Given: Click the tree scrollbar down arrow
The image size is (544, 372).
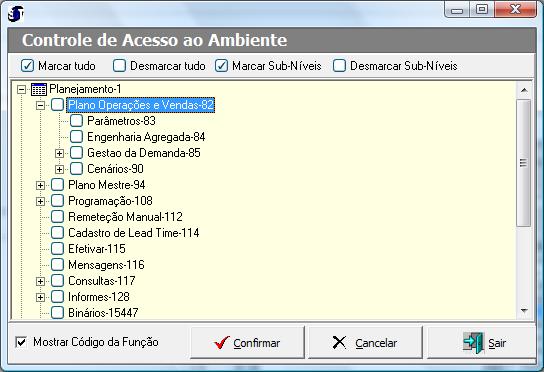Looking at the screenshot, I should pyautogui.click(x=524, y=311).
